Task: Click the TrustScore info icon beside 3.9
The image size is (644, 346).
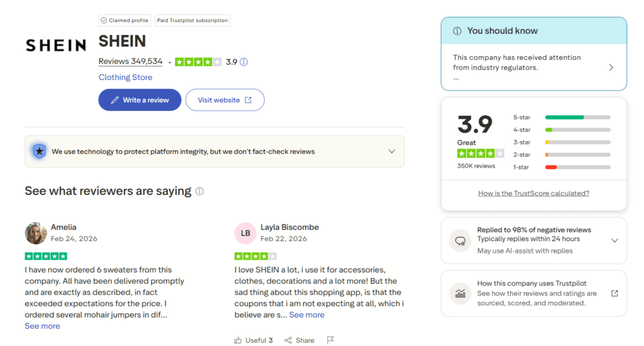Action: [244, 62]
